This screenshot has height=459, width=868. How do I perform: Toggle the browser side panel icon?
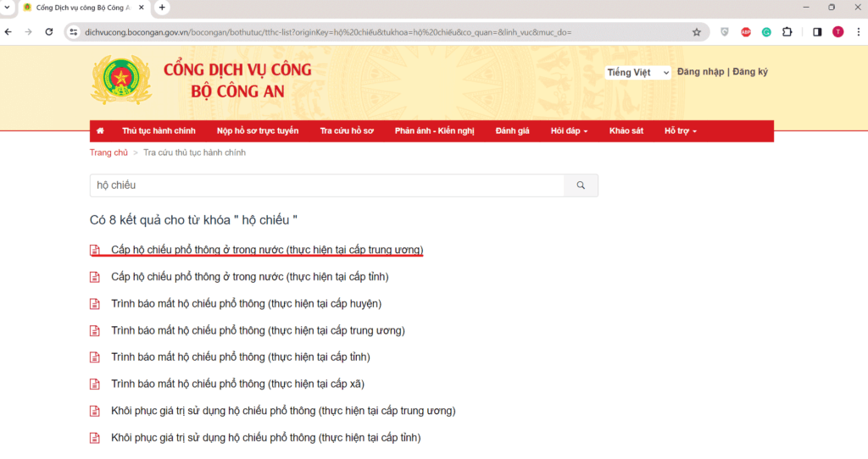817,32
